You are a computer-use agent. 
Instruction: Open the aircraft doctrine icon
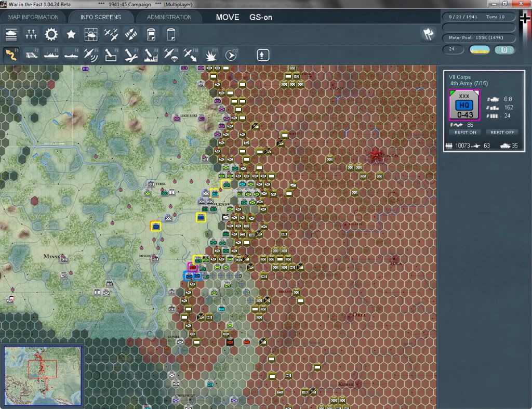click(x=111, y=34)
